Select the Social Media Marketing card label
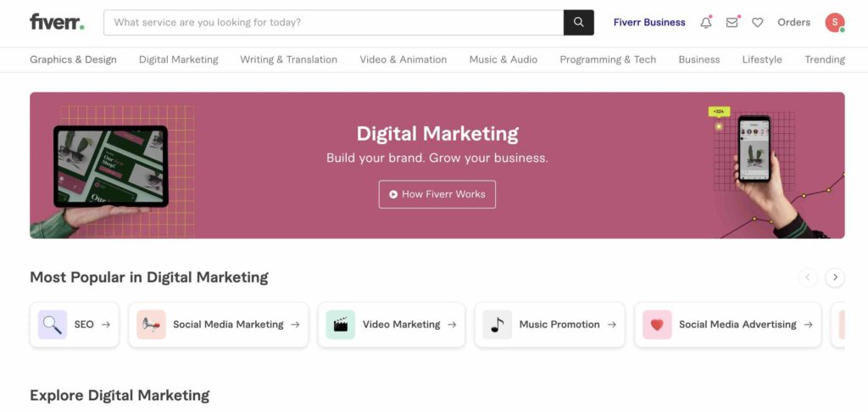This screenshot has width=868, height=412. (228, 325)
